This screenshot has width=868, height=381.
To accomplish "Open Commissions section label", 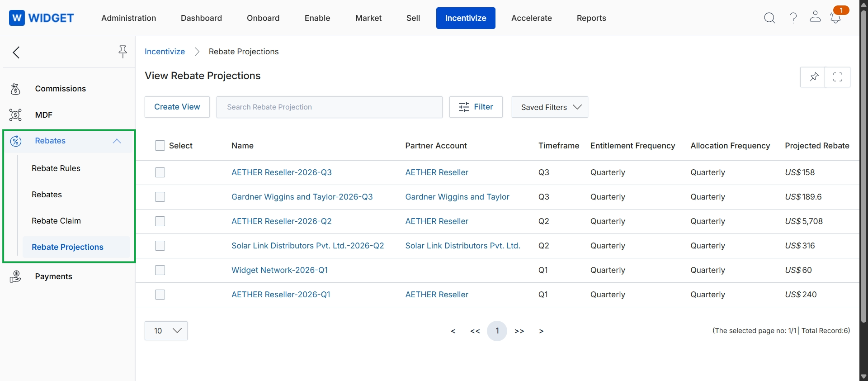I will tap(61, 89).
